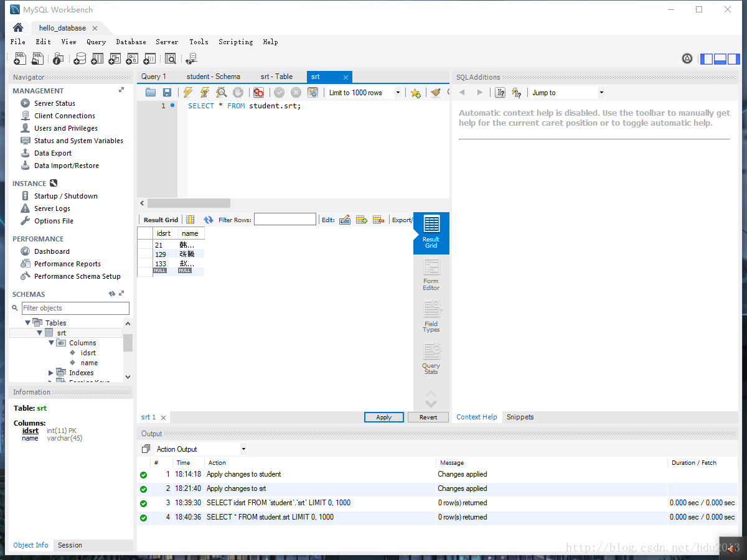Toggle the right sidebar panel visibility

[x=734, y=59]
